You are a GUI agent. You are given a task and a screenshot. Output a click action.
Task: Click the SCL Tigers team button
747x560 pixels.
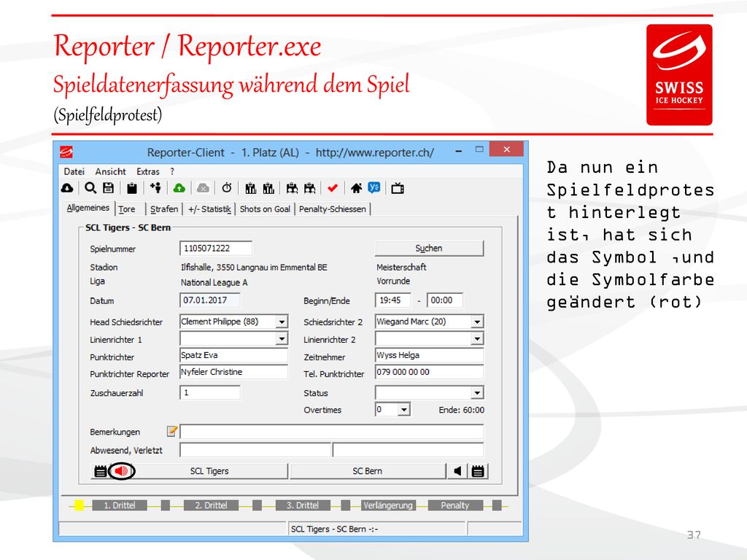coord(209,472)
